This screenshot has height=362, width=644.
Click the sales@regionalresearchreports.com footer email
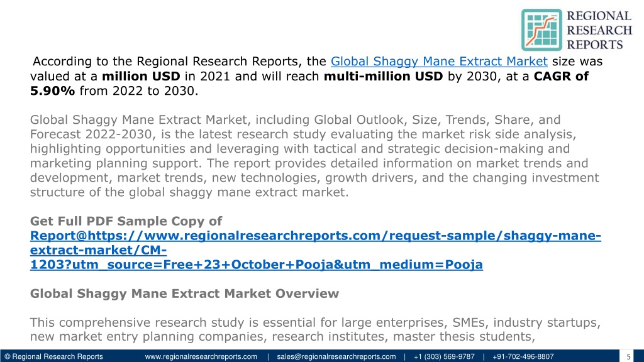tap(336, 357)
